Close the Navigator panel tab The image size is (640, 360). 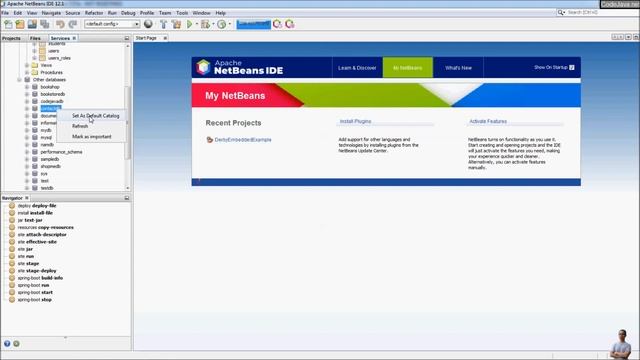[27, 198]
